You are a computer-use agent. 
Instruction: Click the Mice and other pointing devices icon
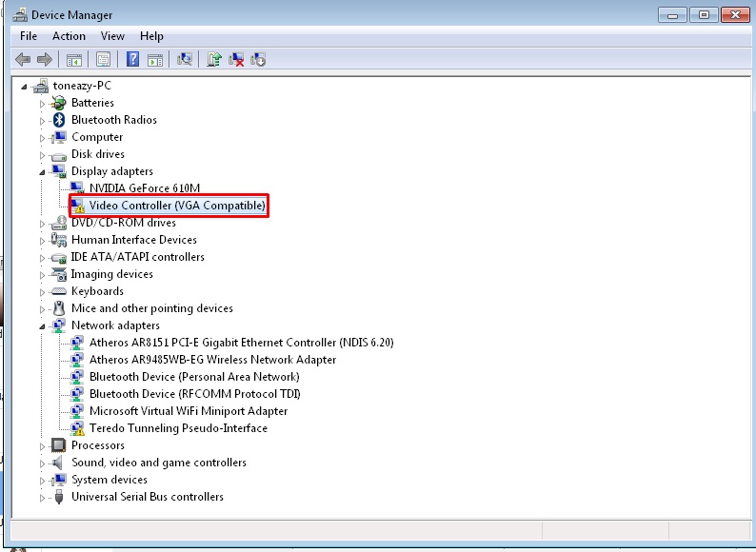59,308
